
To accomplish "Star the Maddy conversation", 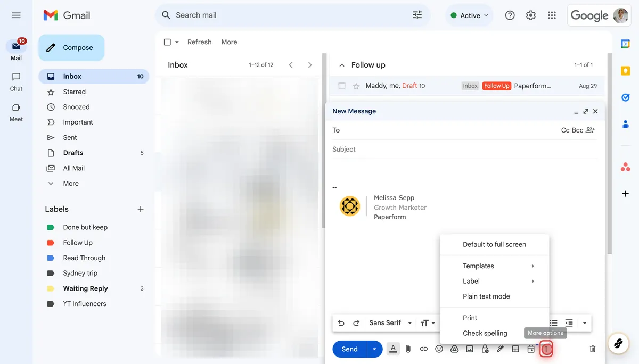I will 356,86.
